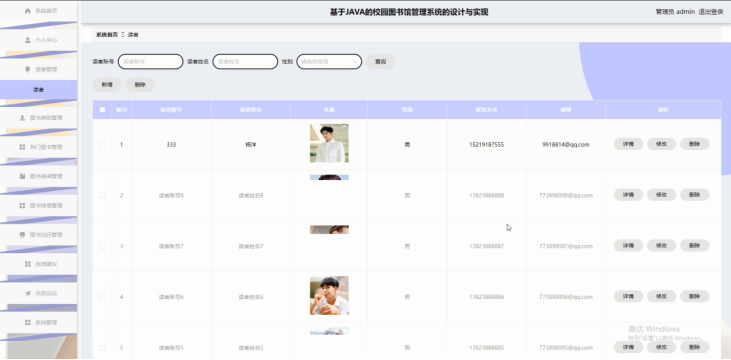731x360 pixels.
Task: Open 详情 for 读者账号7 row
Action: click(x=628, y=246)
